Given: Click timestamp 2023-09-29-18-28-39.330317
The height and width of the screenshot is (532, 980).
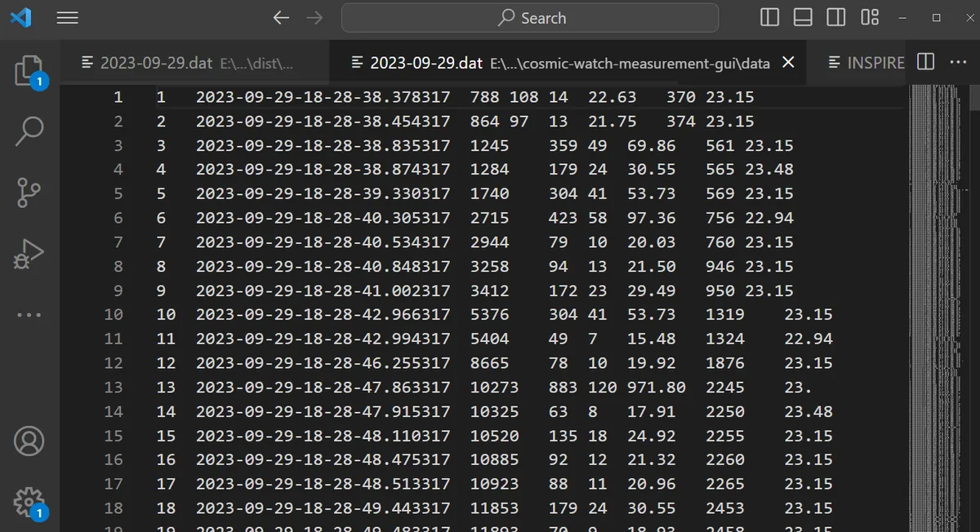Looking at the screenshot, I should tap(323, 193).
